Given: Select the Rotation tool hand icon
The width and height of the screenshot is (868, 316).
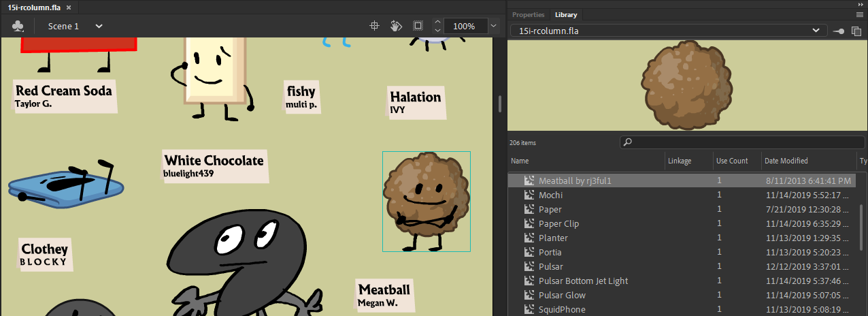Looking at the screenshot, I should point(396,26).
